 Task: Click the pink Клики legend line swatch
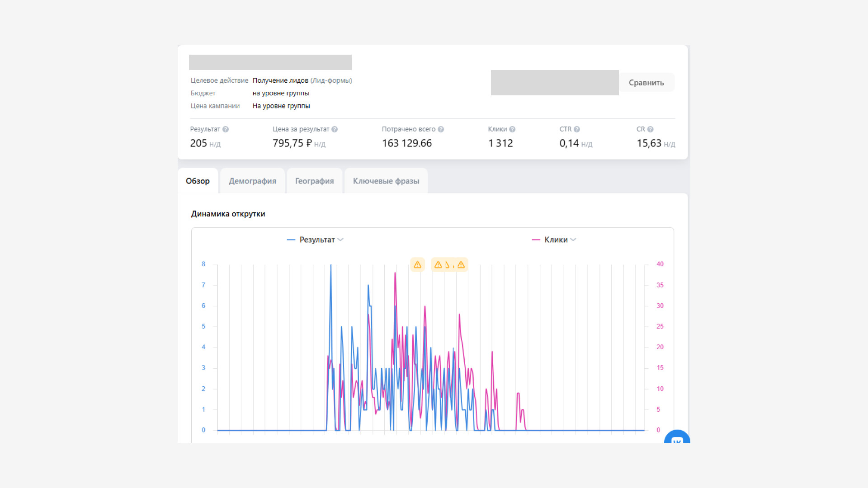pyautogui.click(x=536, y=240)
